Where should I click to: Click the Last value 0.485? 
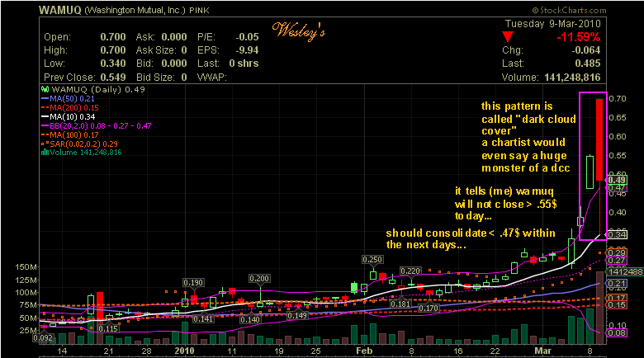(x=588, y=64)
